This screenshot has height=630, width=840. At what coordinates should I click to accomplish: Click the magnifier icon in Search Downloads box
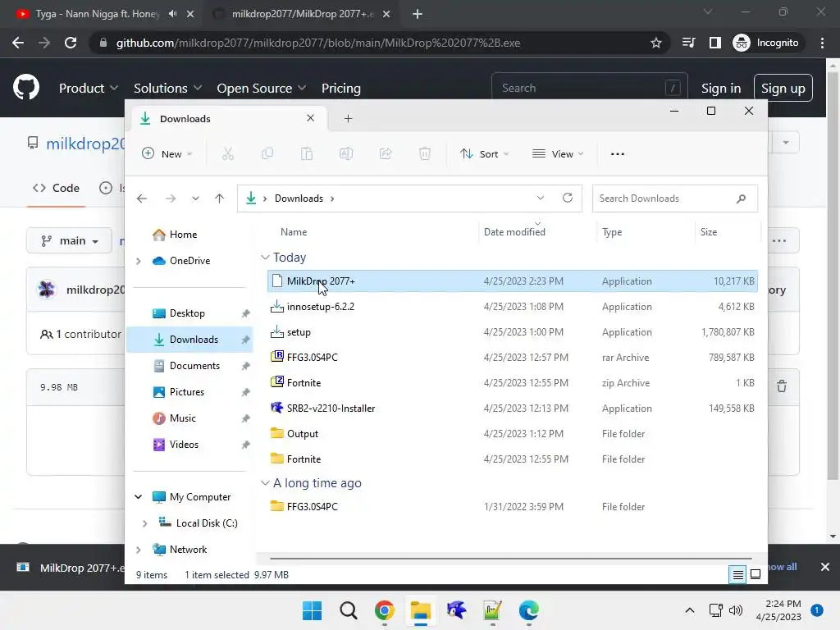[x=741, y=199]
